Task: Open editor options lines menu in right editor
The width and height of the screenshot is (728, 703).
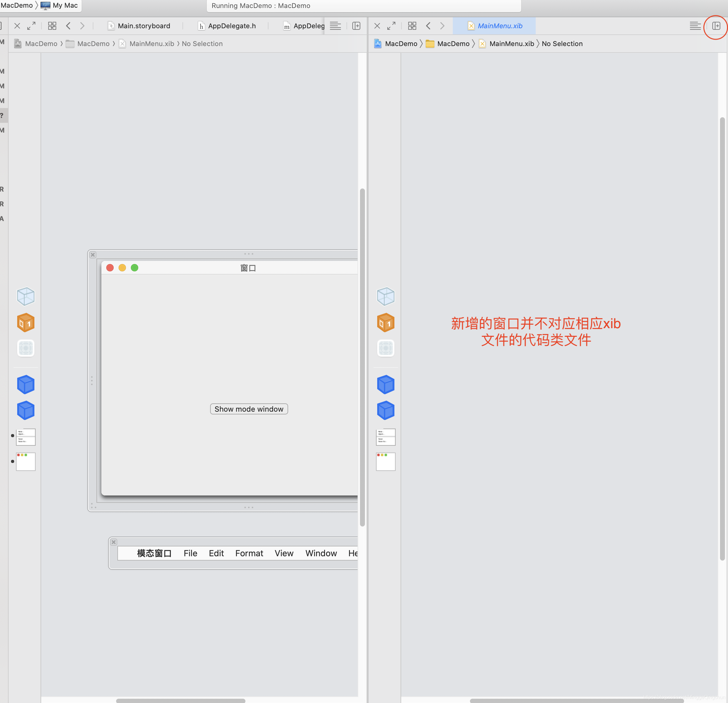Action: pos(695,26)
